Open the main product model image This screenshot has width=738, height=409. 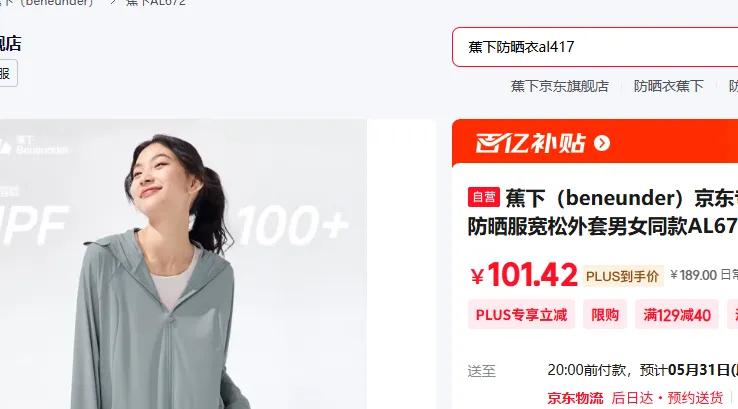pos(183,264)
